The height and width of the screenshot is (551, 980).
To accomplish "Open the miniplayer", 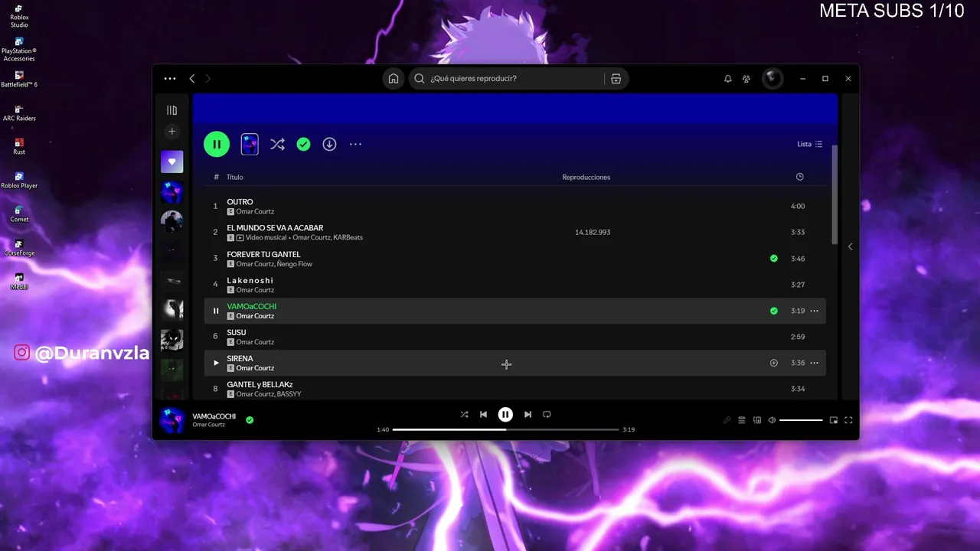I will point(834,420).
